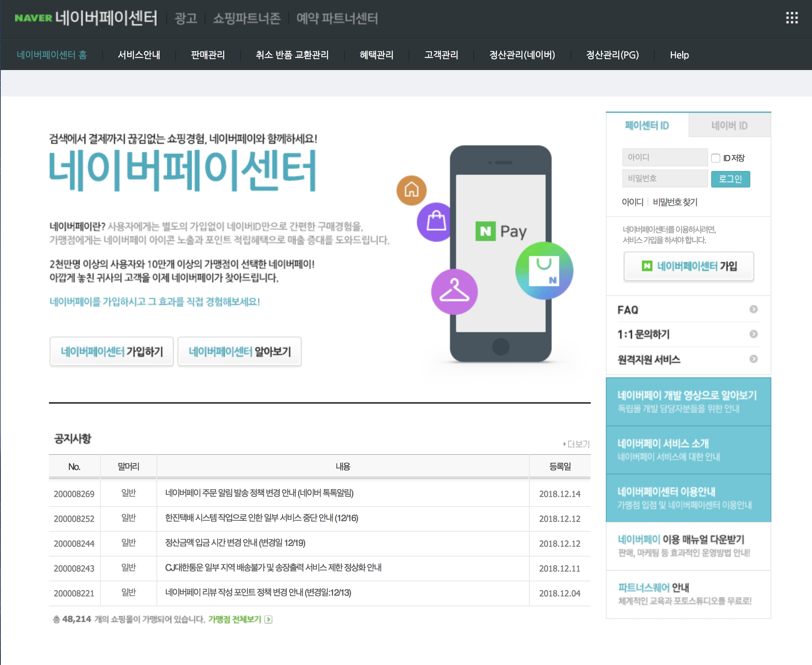
Task: Open 네이버페이센터 이용안내 banner
Action: pos(688,498)
